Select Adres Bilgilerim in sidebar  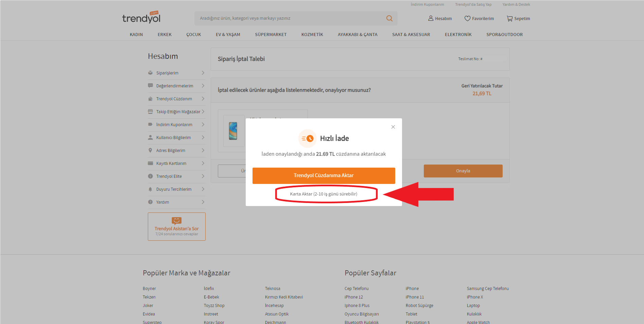point(171,150)
